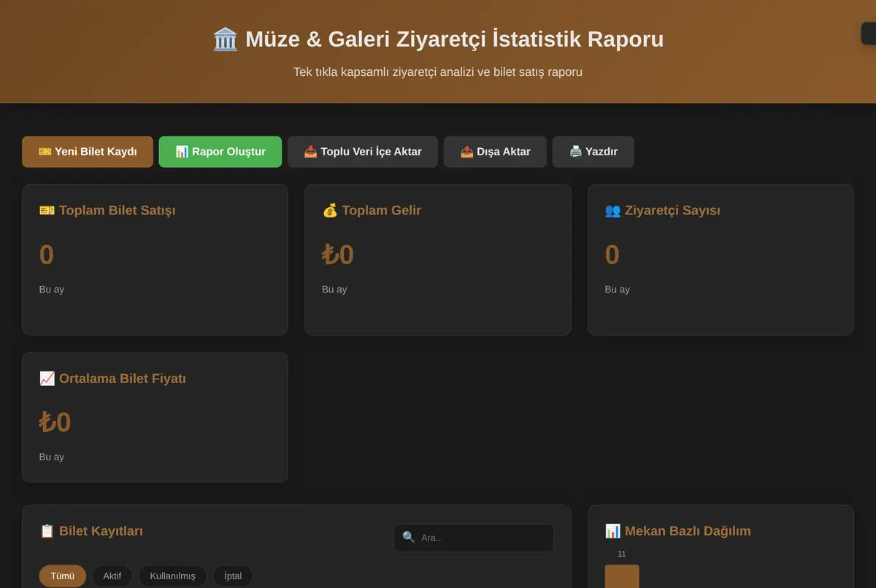The width and height of the screenshot is (876, 588).
Task: Click the museum building icon in header
Action: coord(225,39)
